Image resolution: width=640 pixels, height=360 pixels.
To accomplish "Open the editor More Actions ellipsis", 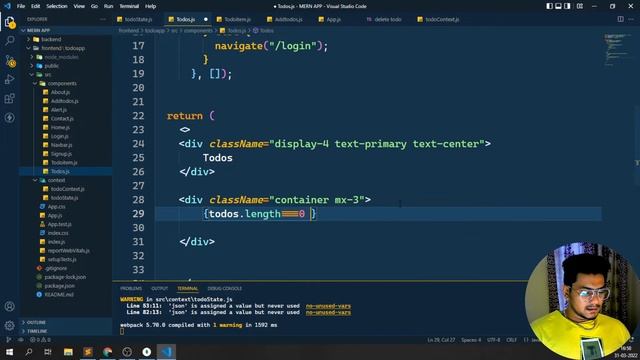I will click(631, 19).
